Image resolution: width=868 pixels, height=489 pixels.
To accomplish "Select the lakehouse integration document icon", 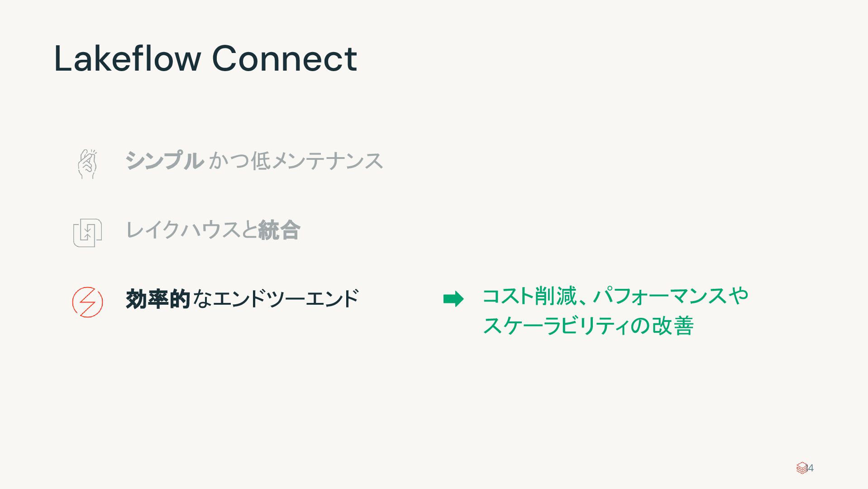I will click(x=87, y=232).
